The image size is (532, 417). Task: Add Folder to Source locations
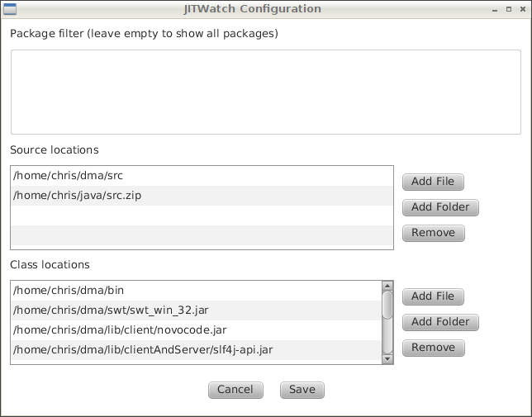point(440,207)
